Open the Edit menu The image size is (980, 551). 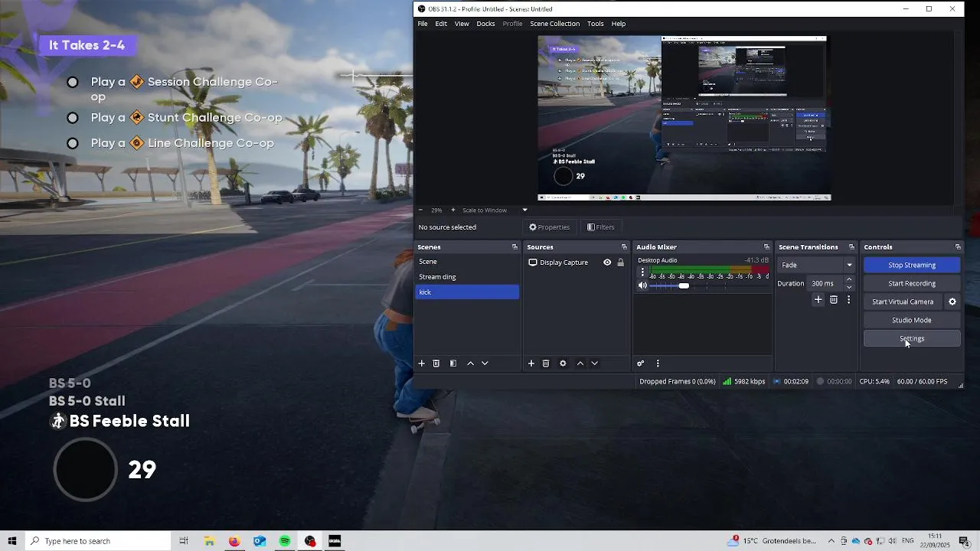(x=441, y=24)
